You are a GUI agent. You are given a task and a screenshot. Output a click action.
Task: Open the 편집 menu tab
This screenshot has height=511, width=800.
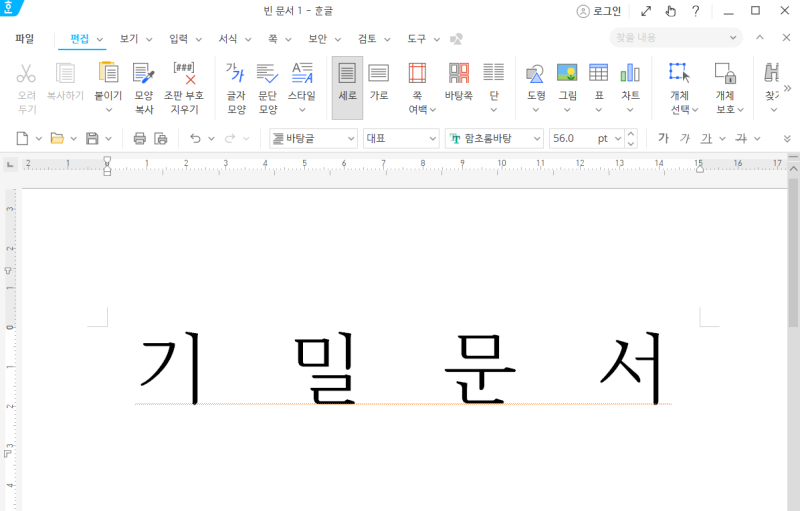pos(80,39)
